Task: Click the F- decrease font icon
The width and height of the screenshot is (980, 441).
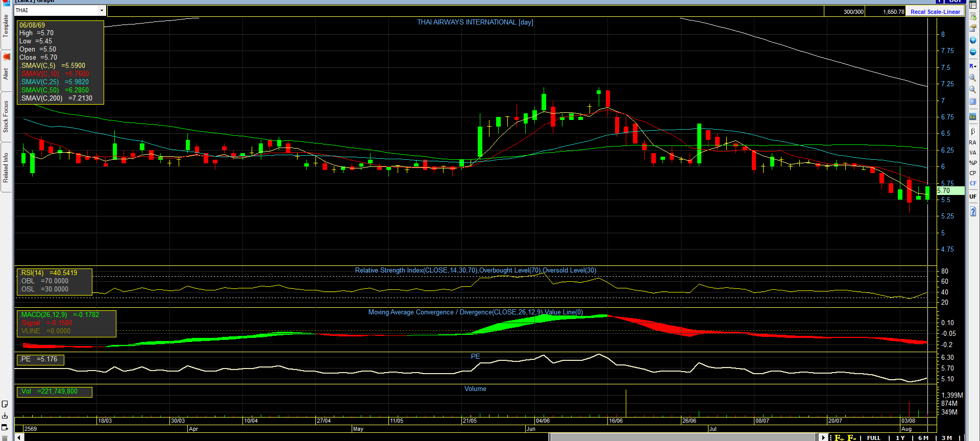Action: pos(852,437)
